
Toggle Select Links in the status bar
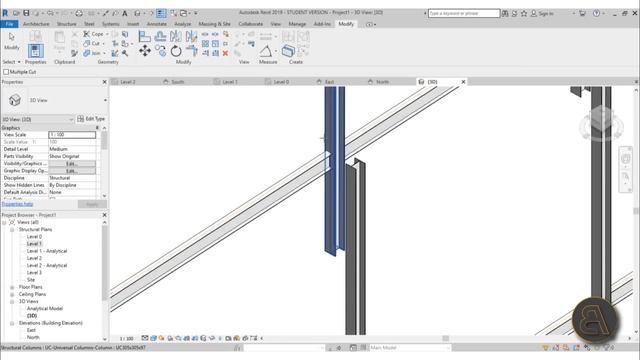pyautogui.click(x=545, y=348)
